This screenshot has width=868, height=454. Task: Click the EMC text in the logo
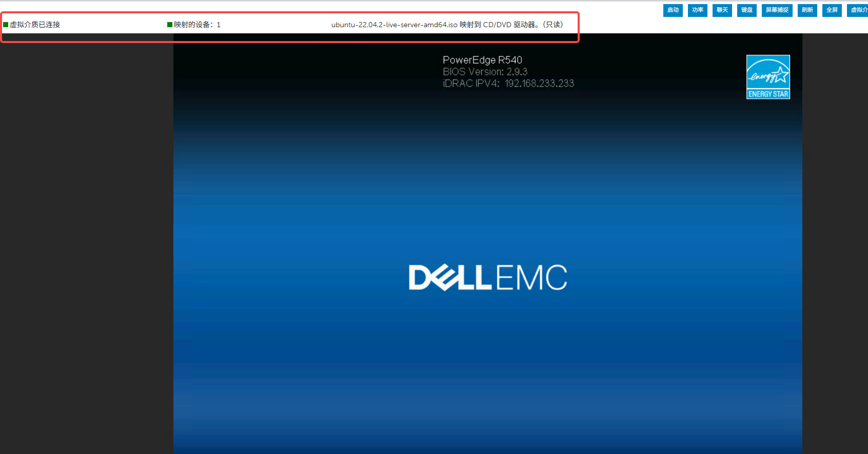pyautogui.click(x=531, y=278)
